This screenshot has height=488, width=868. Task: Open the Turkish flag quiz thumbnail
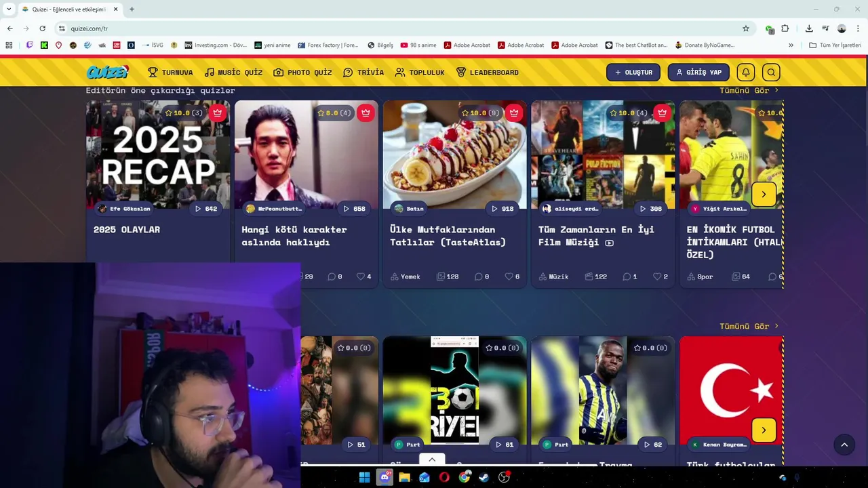click(x=732, y=390)
